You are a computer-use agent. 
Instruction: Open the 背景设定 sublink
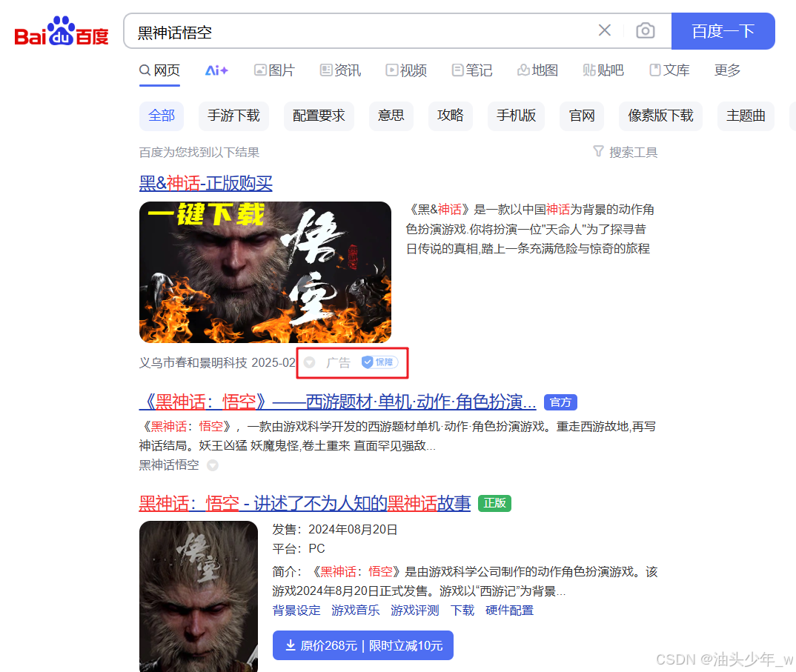(296, 611)
